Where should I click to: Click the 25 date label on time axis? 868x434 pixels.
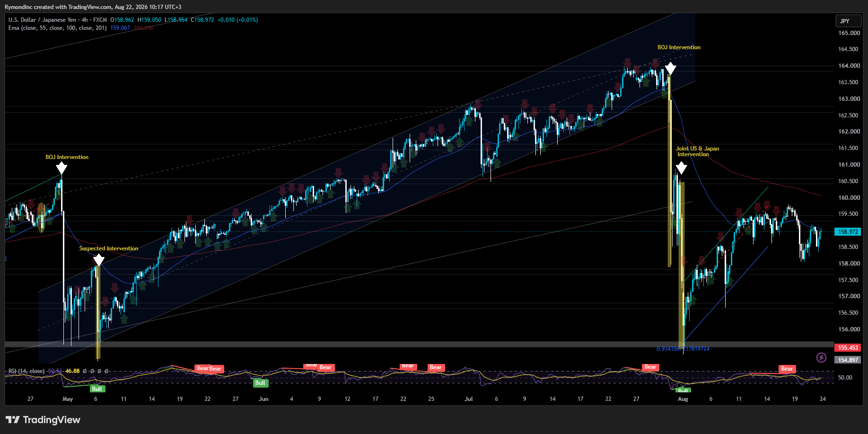(431, 399)
